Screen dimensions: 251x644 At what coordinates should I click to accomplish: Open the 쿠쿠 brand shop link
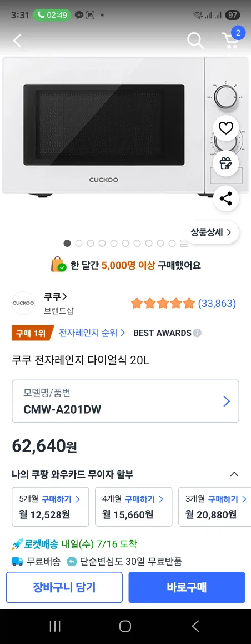click(x=56, y=297)
